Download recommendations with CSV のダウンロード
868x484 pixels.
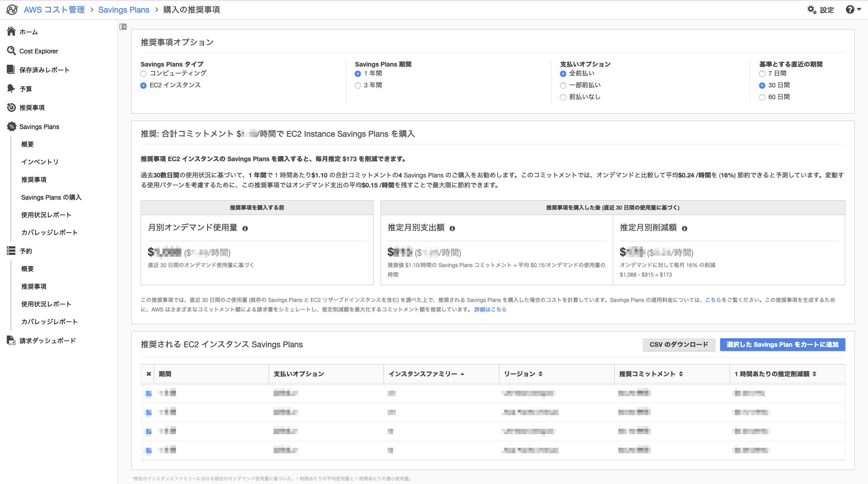tap(679, 345)
